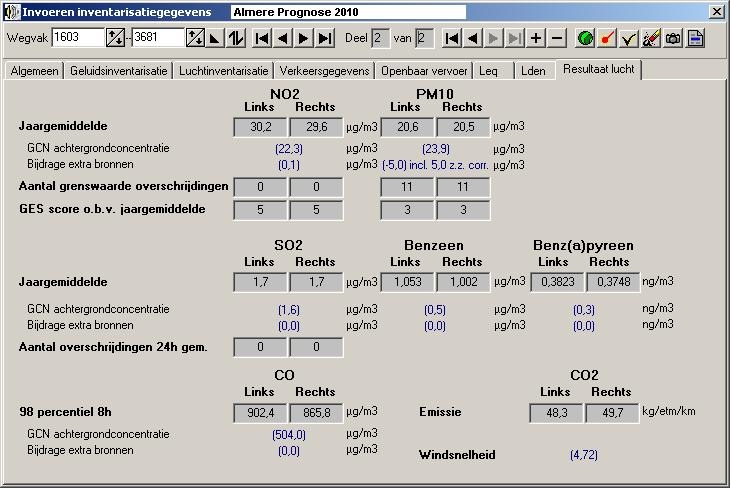Go to first Wegvak record

[262, 38]
